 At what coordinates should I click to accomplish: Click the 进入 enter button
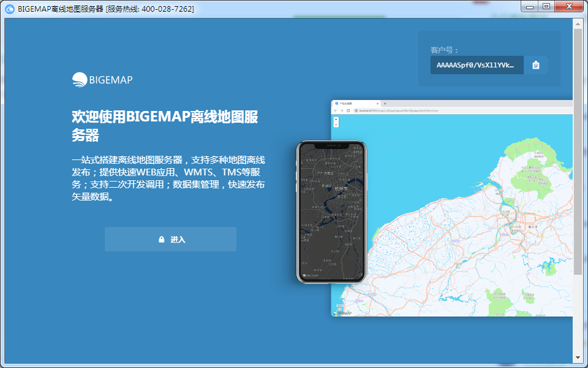click(170, 239)
